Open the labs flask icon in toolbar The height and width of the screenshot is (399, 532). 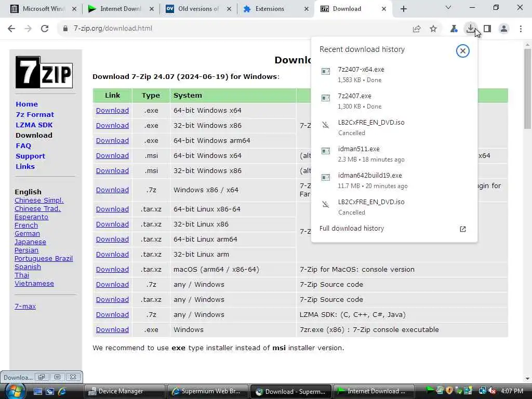click(x=454, y=29)
